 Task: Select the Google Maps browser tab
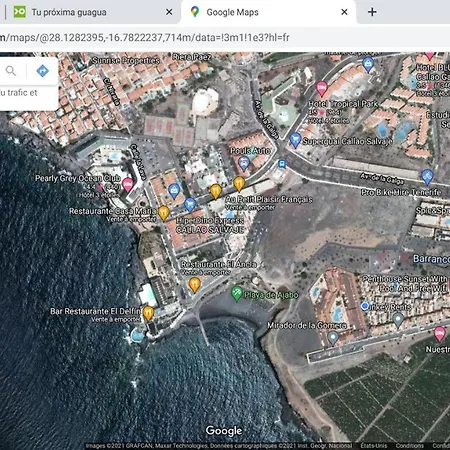[268, 12]
